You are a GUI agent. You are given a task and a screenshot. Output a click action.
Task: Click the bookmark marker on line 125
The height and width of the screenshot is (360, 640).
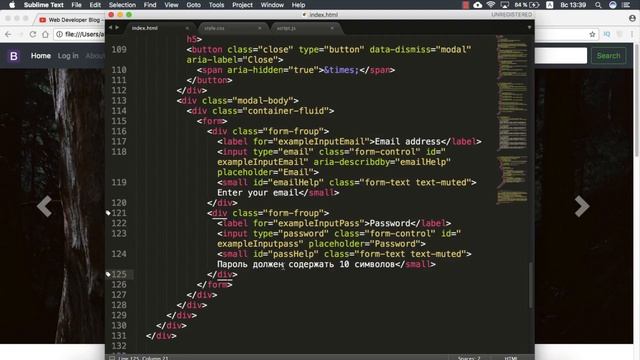tap(108, 274)
